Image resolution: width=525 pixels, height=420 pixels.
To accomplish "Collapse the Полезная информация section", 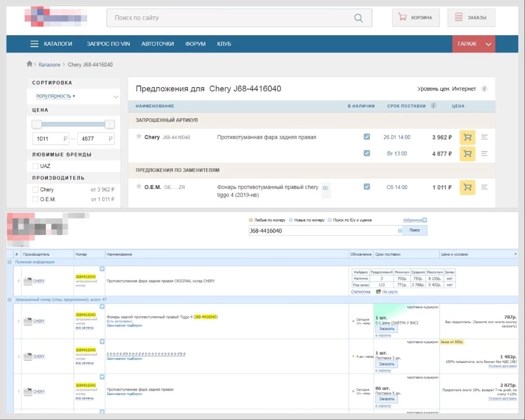I will 9,261.
